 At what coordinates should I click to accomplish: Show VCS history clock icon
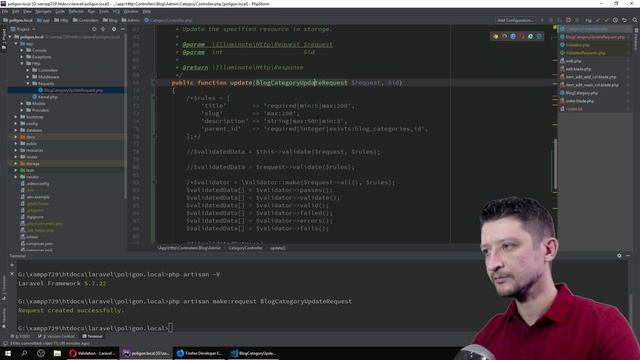click(615, 20)
